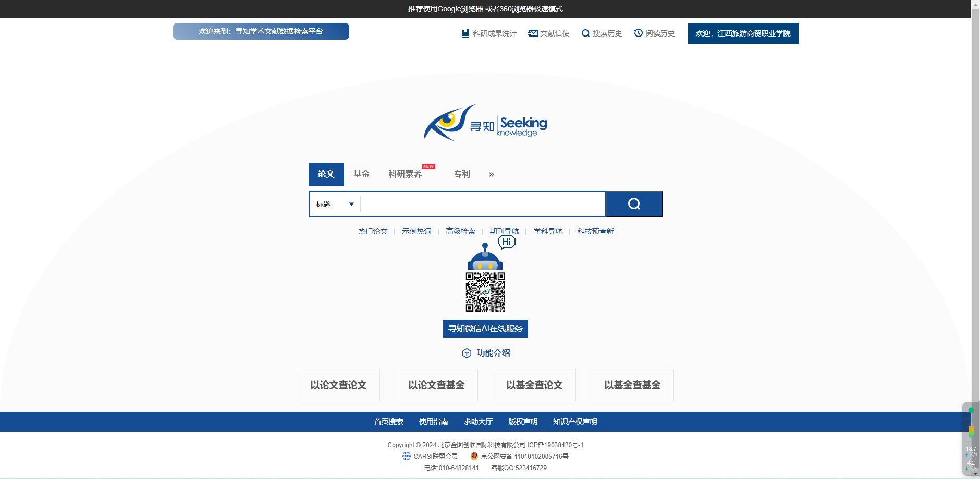Image resolution: width=980 pixels, height=479 pixels.
Task: Open the 示例热词 link
Action: (x=416, y=231)
